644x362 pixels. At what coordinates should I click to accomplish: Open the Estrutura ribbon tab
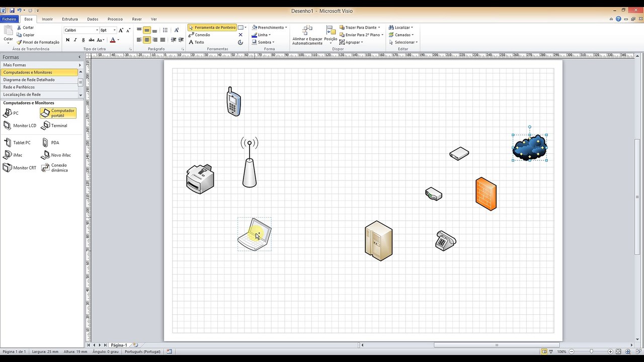(70, 19)
